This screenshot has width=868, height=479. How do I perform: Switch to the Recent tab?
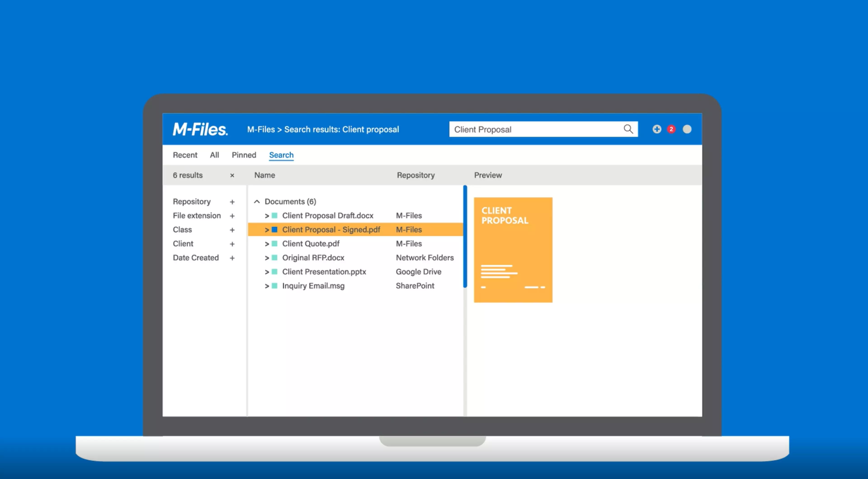point(185,155)
